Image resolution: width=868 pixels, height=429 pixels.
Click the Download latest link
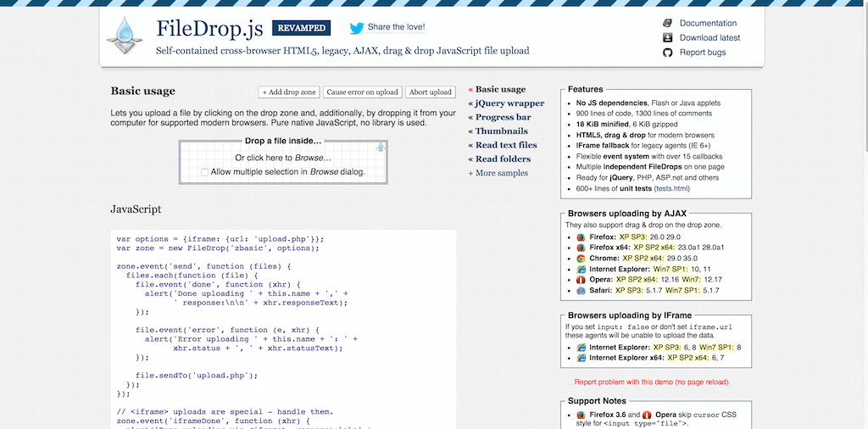click(x=709, y=37)
